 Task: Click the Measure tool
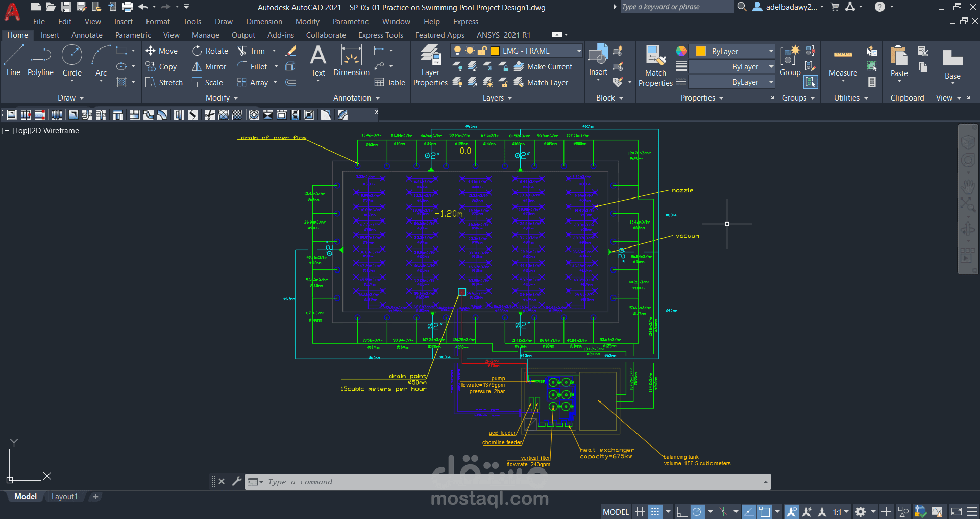[843, 61]
